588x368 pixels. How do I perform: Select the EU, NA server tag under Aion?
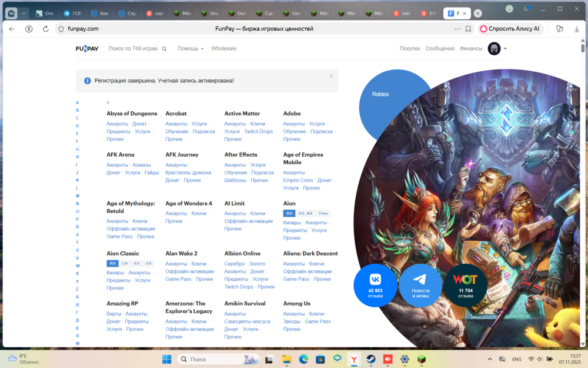pyautogui.click(x=306, y=213)
